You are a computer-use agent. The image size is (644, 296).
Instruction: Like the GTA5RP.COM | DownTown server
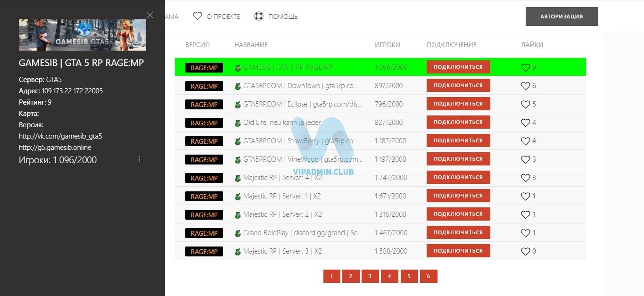click(525, 86)
